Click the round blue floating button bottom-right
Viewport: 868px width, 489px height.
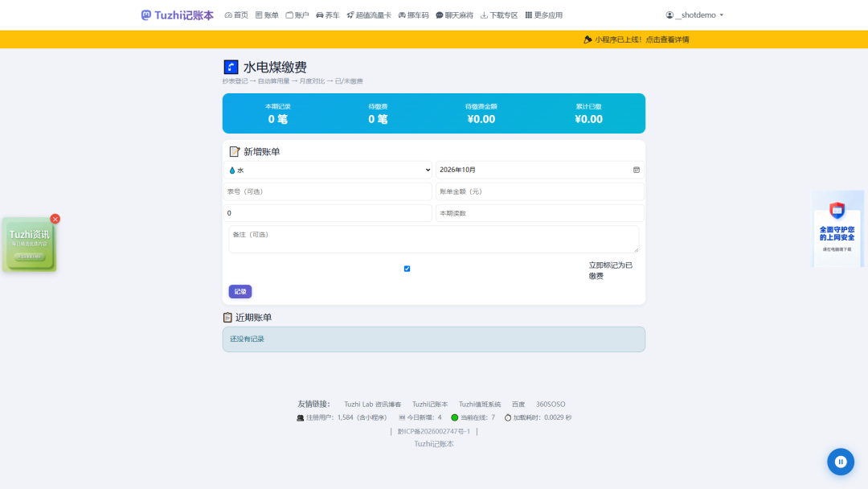[x=841, y=462]
